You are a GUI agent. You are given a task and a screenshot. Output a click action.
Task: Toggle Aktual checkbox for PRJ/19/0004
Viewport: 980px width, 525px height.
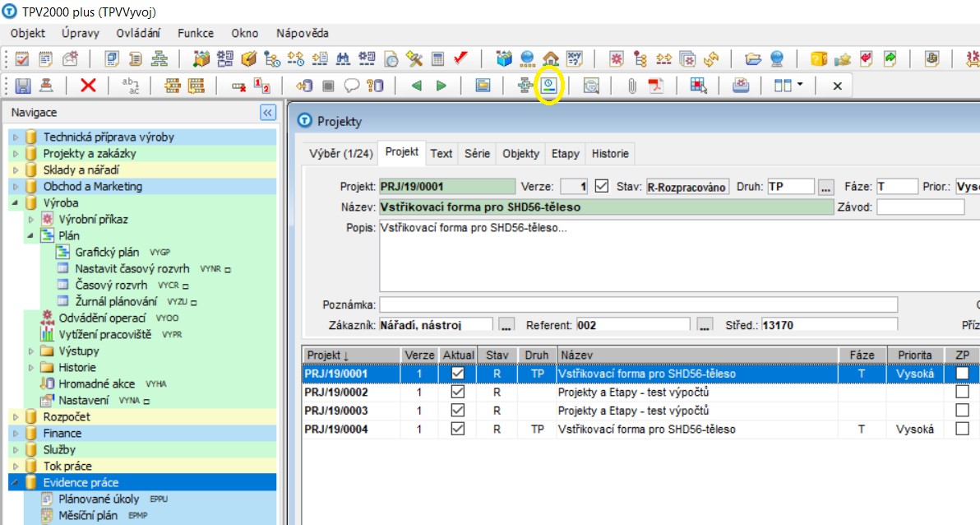(x=457, y=429)
